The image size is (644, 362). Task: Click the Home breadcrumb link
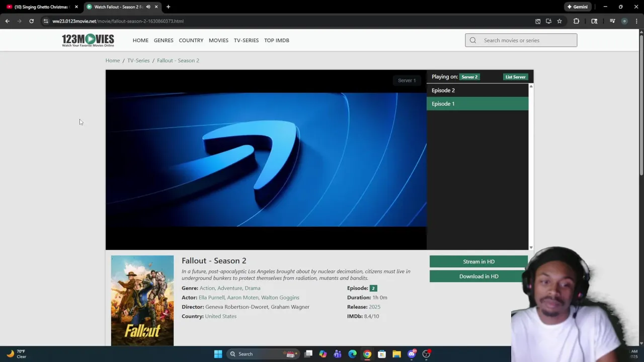(113, 60)
